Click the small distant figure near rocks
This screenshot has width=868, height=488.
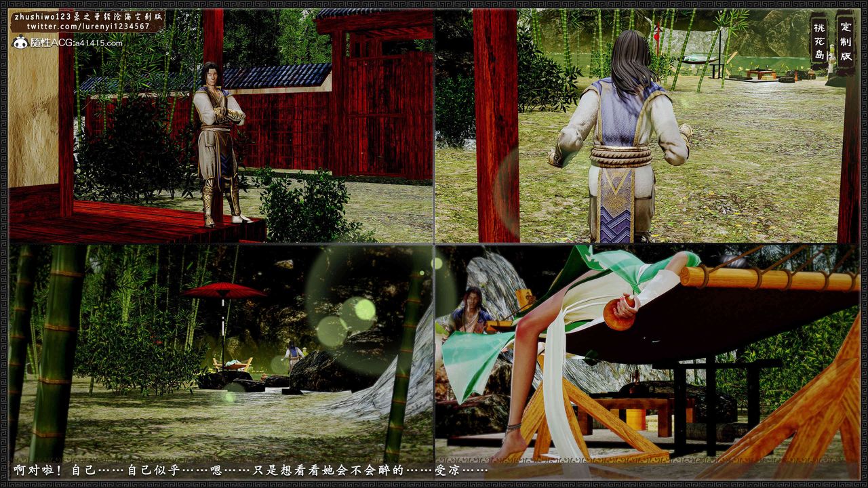tap(294, 356)
